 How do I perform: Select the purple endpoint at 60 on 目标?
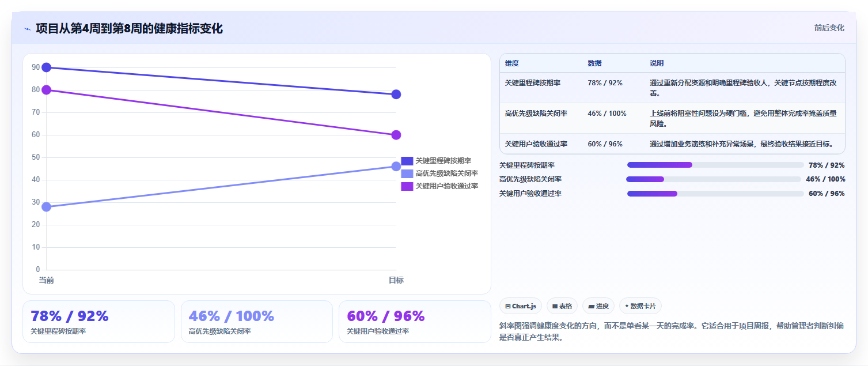pos(396,135)
